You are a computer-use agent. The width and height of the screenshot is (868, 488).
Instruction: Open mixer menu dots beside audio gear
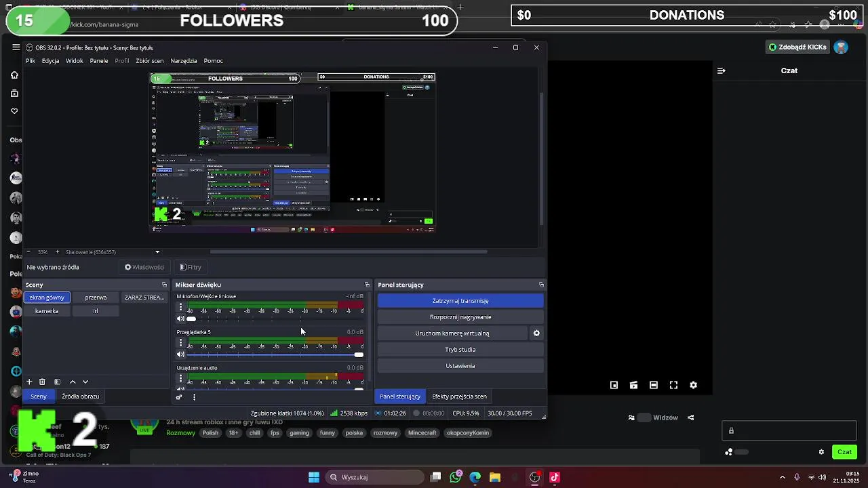coord(194,397)
